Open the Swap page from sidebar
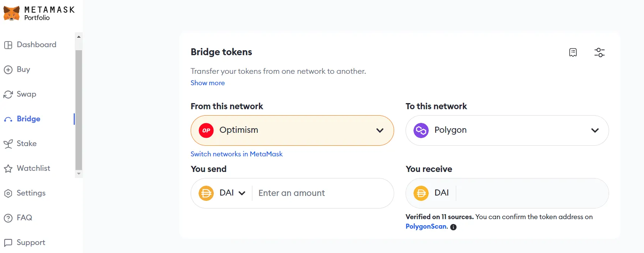The width and height of the screenshot is (644, 253). coord(26,94)
